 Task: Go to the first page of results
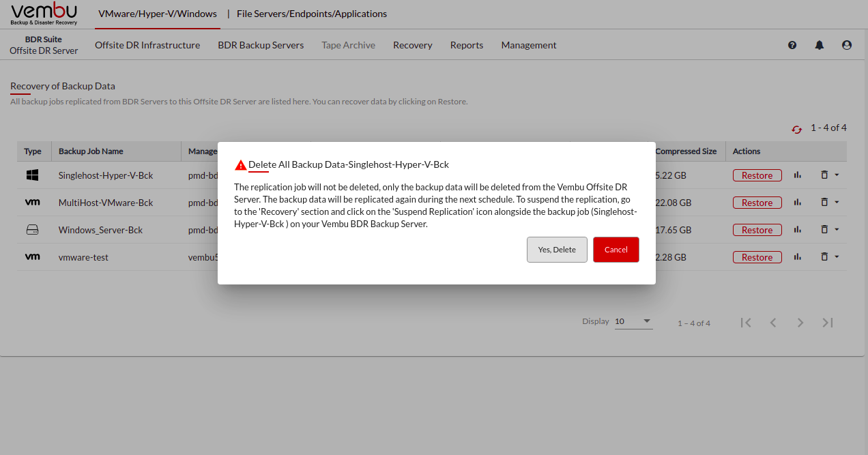pos(746,323)
